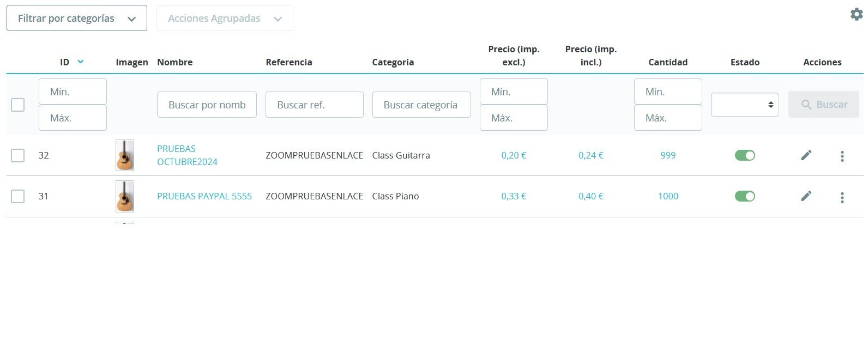Image resolution: width=868 pixels, height=353 pixels.
Task: Expand the Filtrar por categorías dropdown
Action: click(77, 18)
